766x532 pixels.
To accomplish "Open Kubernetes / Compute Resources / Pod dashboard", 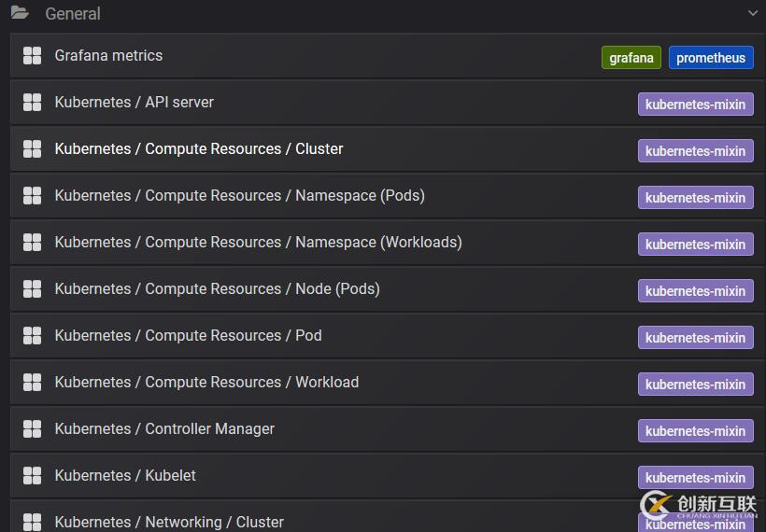I will 188,336.
